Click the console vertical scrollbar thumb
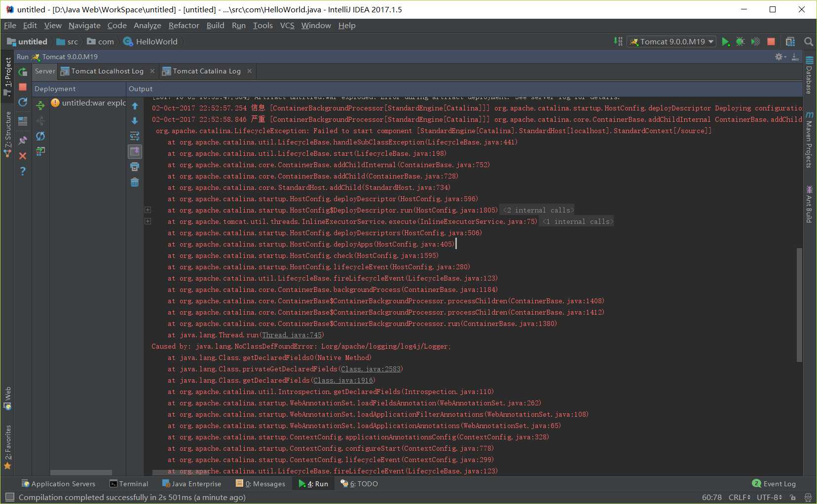 (799, 305)
